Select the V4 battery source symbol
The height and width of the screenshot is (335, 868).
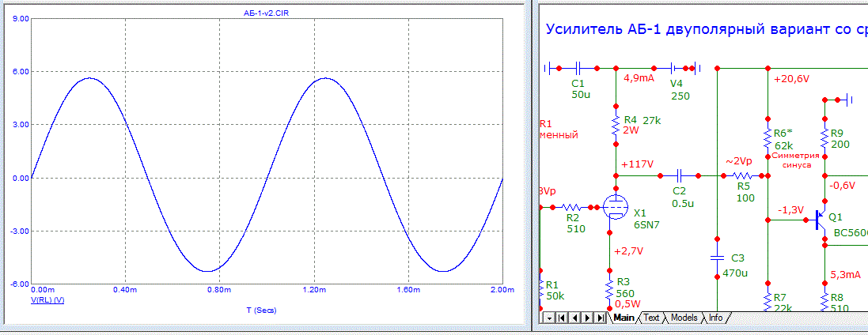click(x=677, y=68)
